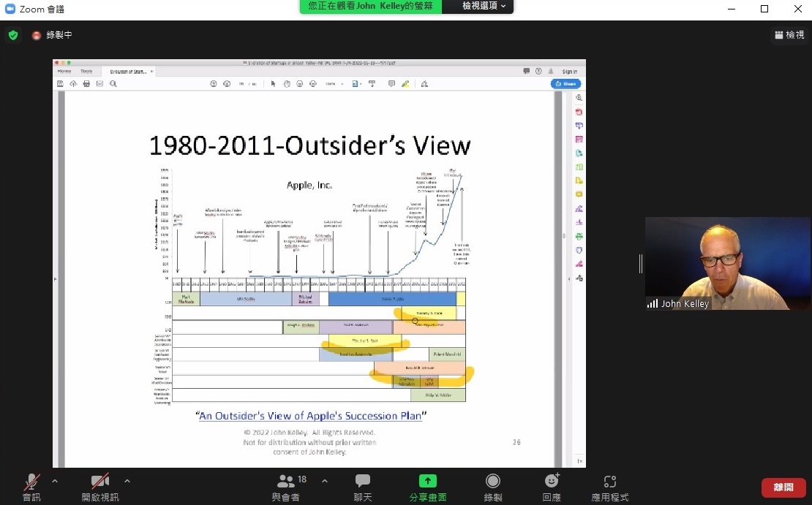Change layout with the view button
812x505 pixels.
pos(789,35)
